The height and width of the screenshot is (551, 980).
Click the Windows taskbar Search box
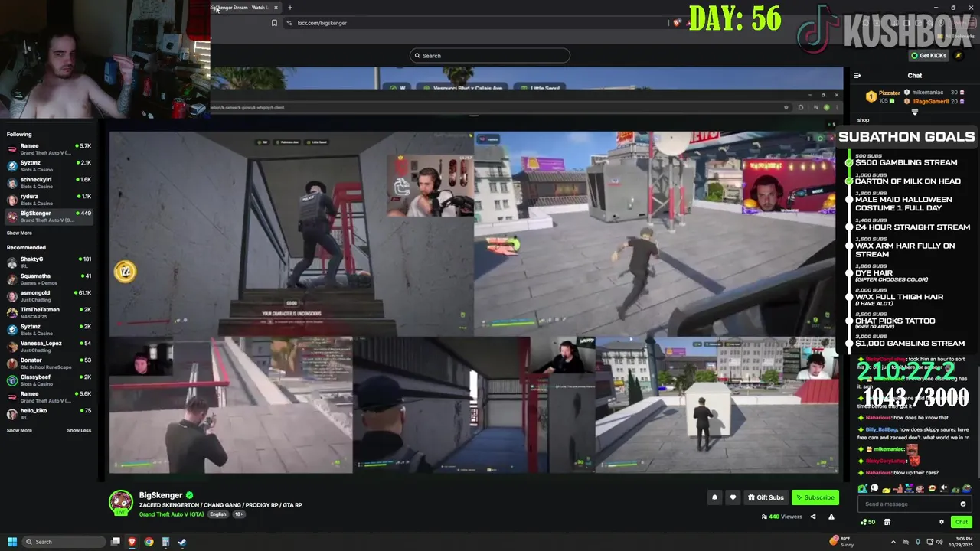[x=63, y=542]
